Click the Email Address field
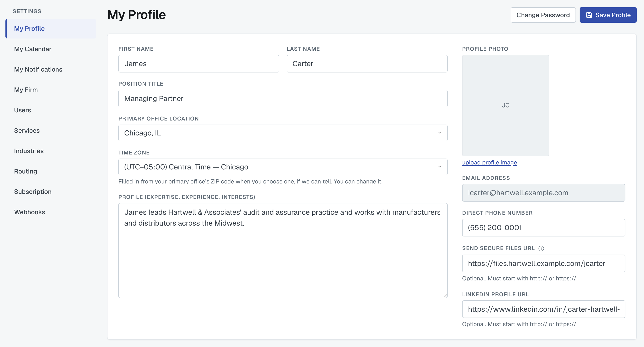This screenshot has width=644, height=347. (x=544, y=193)
